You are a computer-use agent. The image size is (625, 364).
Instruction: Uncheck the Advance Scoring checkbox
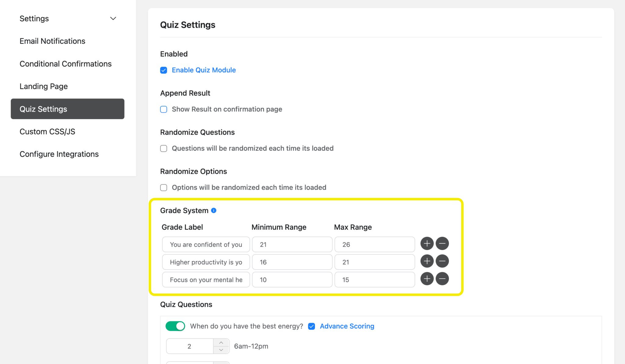tap(312, 327)
